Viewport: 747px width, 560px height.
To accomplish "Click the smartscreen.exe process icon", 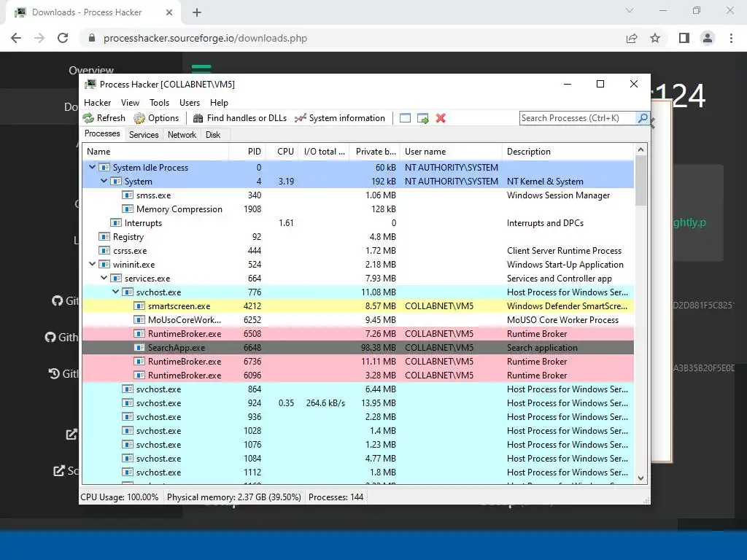I will (x=139, y=306).
